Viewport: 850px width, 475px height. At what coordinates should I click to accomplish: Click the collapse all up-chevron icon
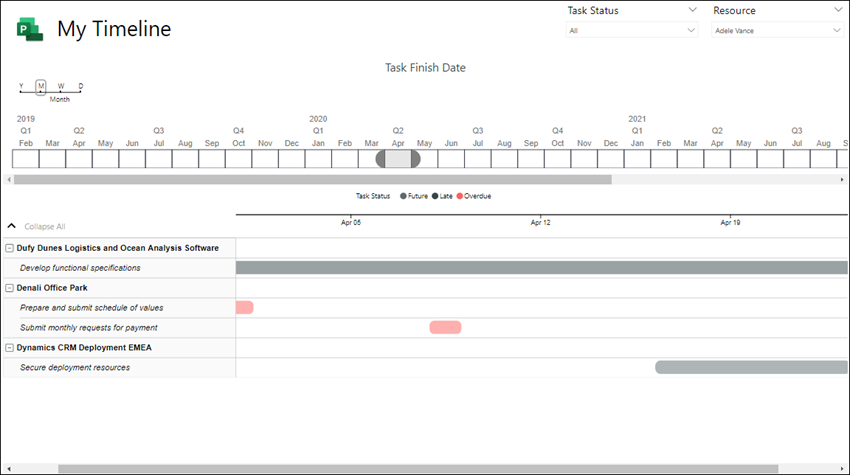[11, 226]
